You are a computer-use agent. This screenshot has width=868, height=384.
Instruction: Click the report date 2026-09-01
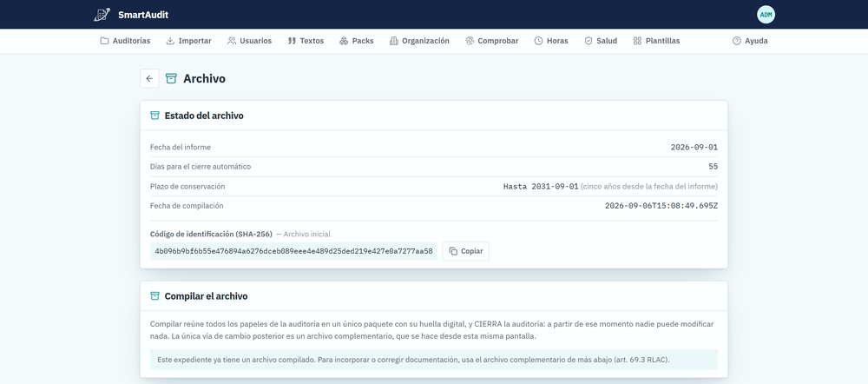tap(694, 148)
